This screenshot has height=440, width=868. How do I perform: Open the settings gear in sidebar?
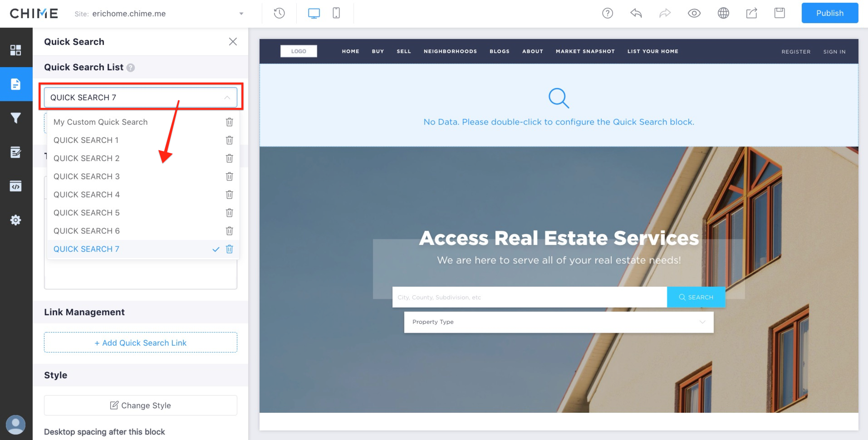coord(16,220)
